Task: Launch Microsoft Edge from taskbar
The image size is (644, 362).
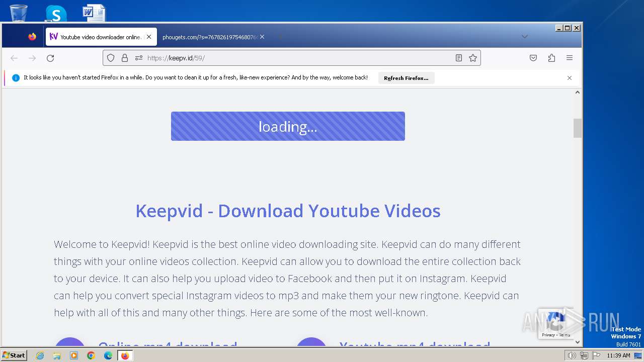Action: coord(108,355)
